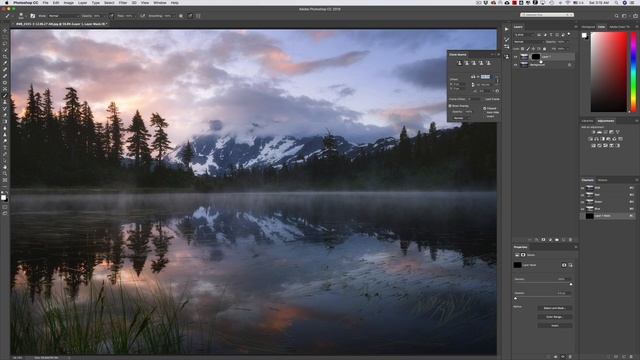Image resolution: width=640 pixels, height=360 pixels.
Task: Click the delete channel trash icon
Action: click(x=631, y=356)
